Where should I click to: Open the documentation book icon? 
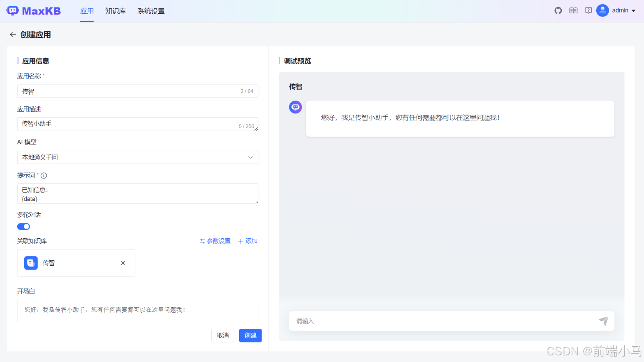(x=574, y=11)
